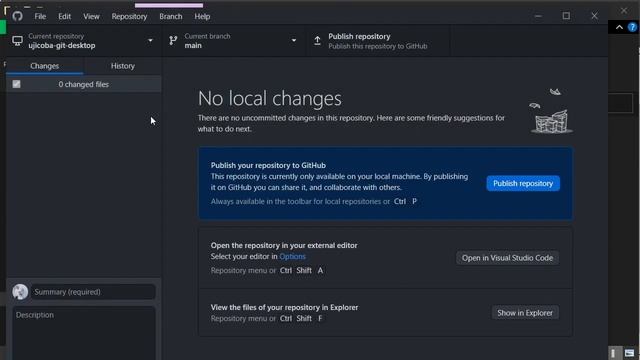Screen dimensions: 640x360
Task: Click the branch icon beside Current branch
Action: (173, 40)
